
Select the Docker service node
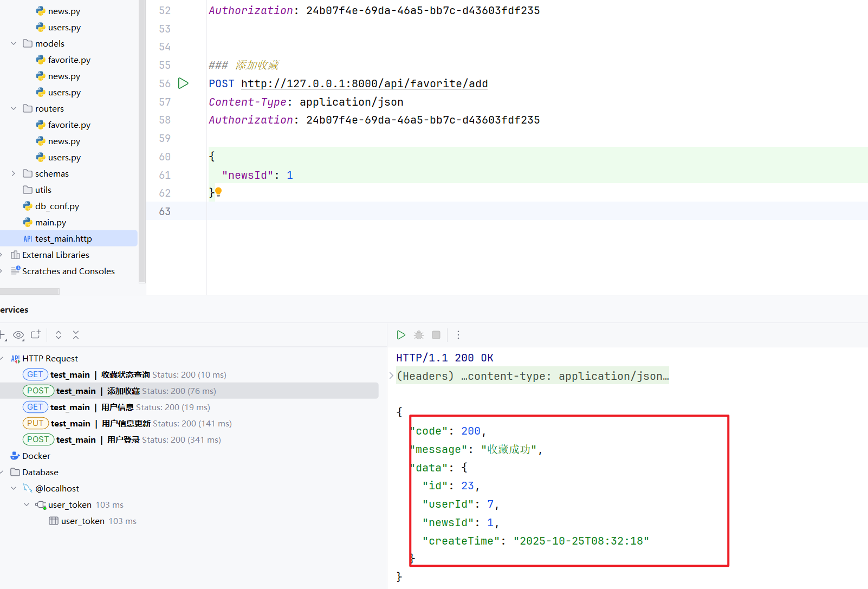pyautogui.click(x=36, y=456)
